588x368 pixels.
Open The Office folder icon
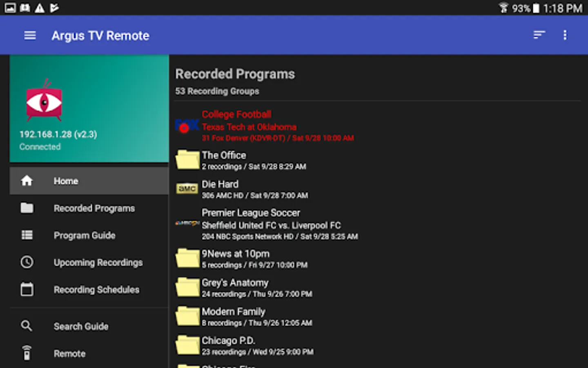[x=187, y=159]
